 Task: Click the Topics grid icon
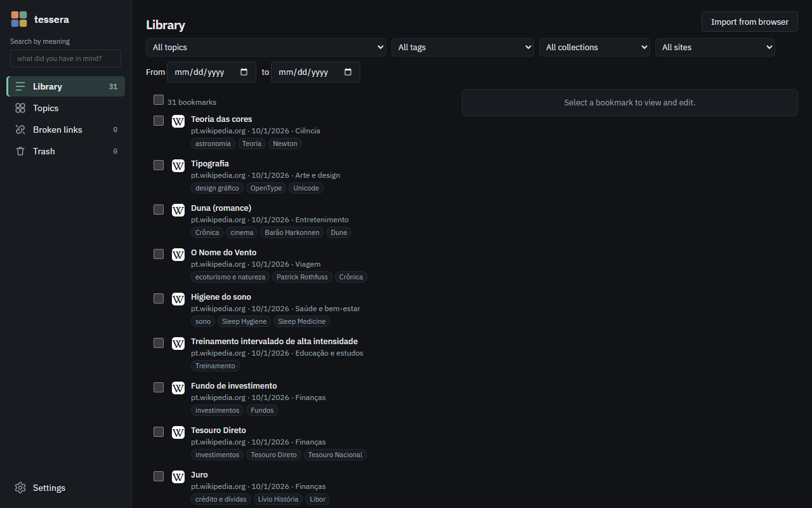tap(20, 108)
